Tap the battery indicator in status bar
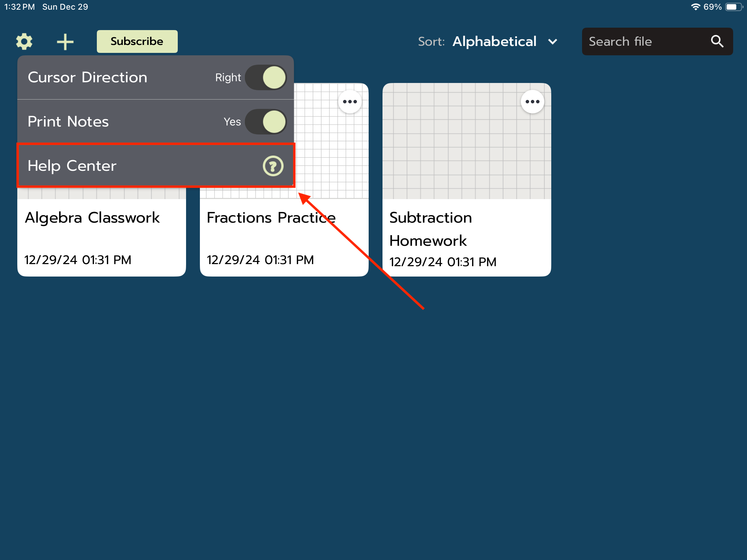 pos(733,7)
